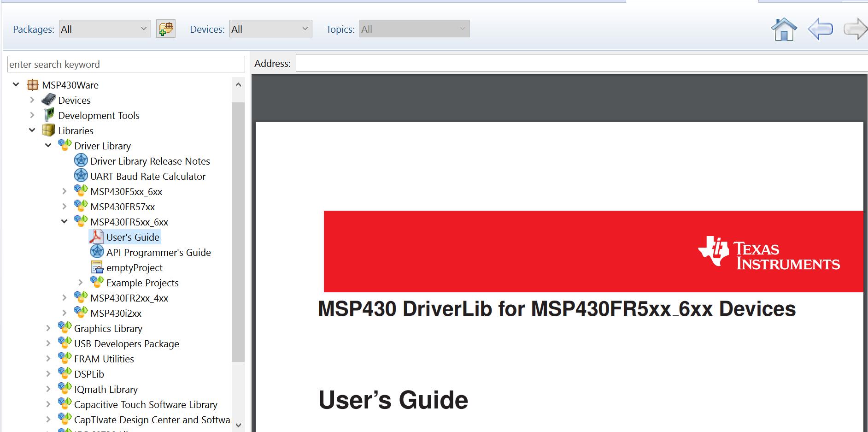Expand the CapTIvate Design Center node
868x432 pixels.
48,420
